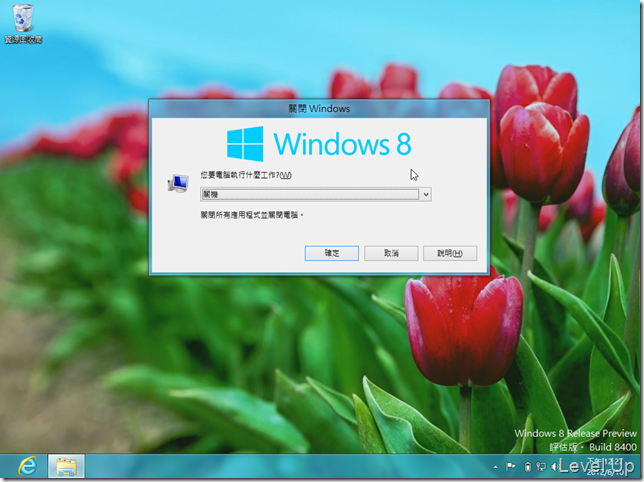
Task: Open help with the 說明(H) button
Action: pos(450,253)
